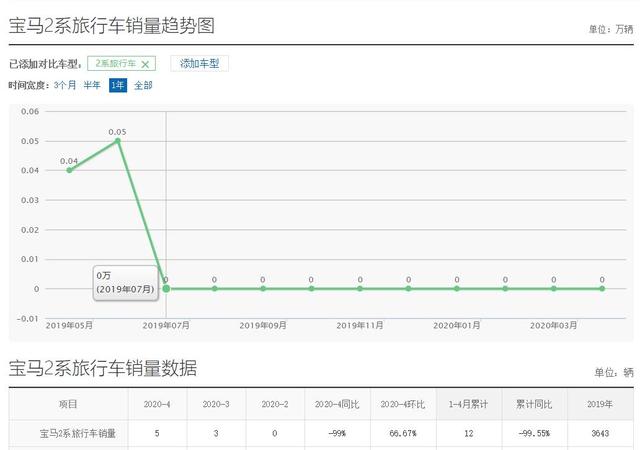Click the 1-4月累计 column header
Viewport: 640px width, 450px height.
pos(469,404)
